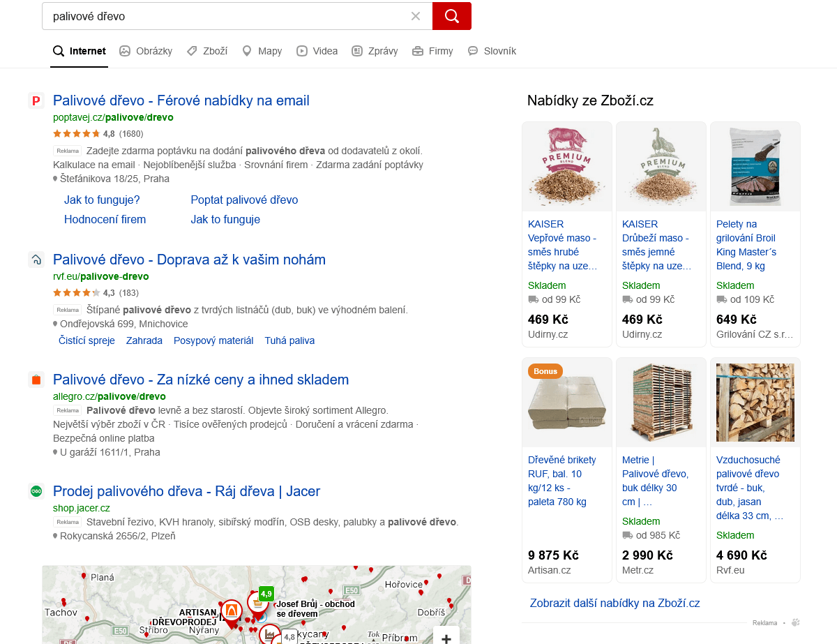This screenshot has width=837, height=644.
Task: Switch to the Mapy tab
Action: tap(262, 51)
